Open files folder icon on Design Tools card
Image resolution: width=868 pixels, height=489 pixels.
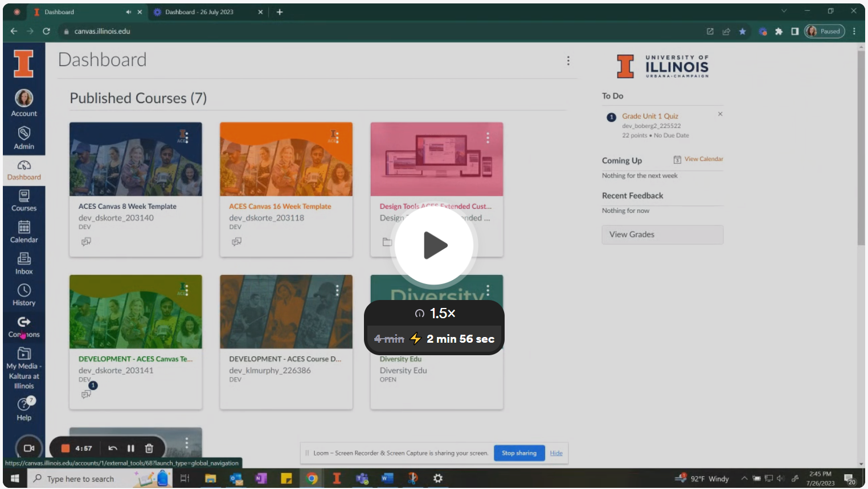point(387,242)
